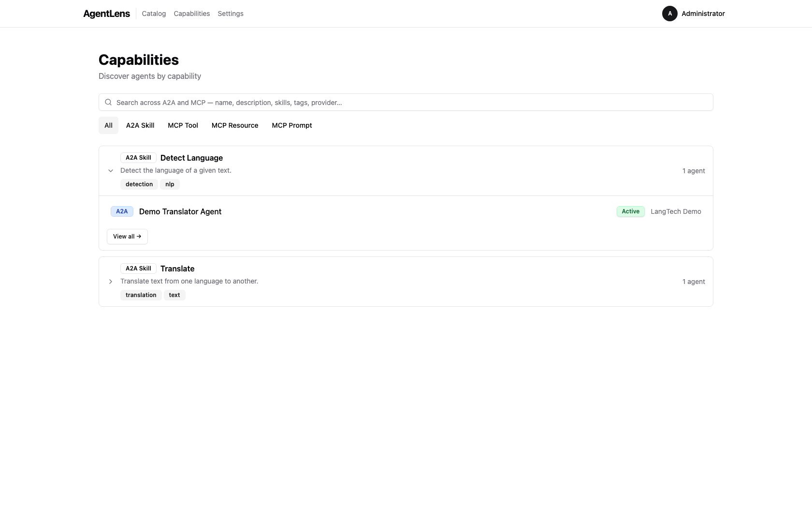Click the detection tag
Screen dimensions: 812x508
click(x=139, y=184)
